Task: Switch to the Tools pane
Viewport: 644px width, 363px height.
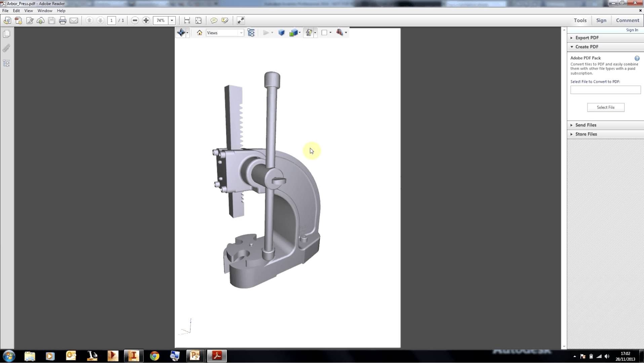Action: [x=580, y=21]
